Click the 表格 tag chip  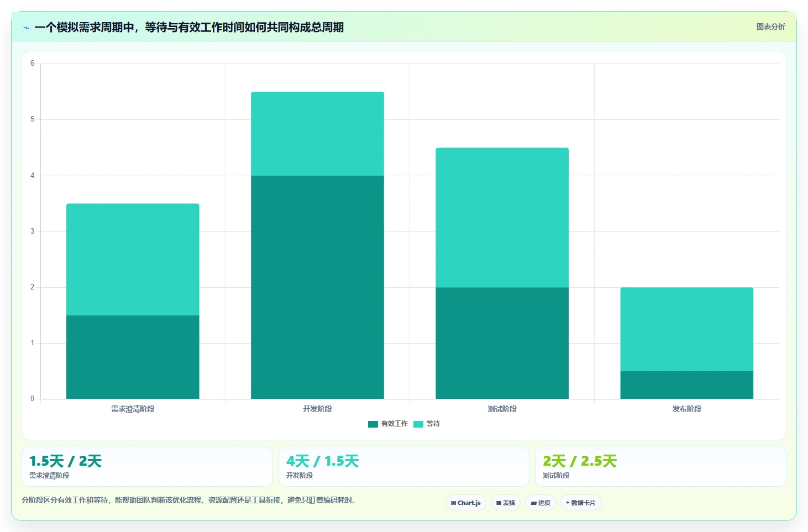pos(506,503)
